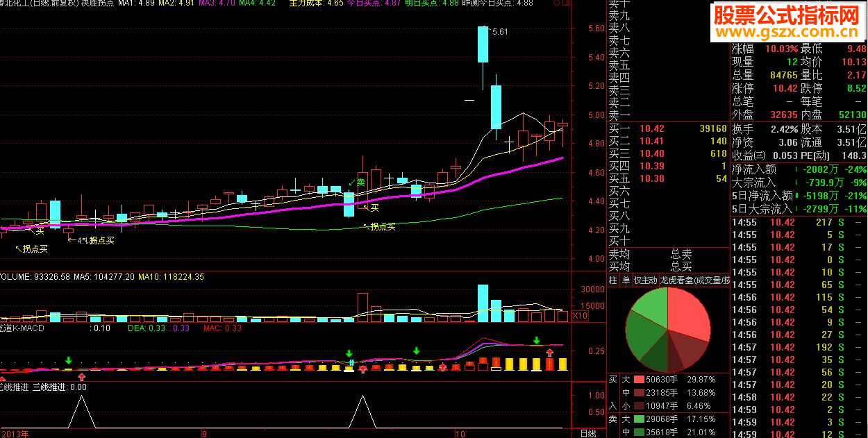Click the 外盘 32635 value
Screen dimensions: 868x438
click(784, 115)
